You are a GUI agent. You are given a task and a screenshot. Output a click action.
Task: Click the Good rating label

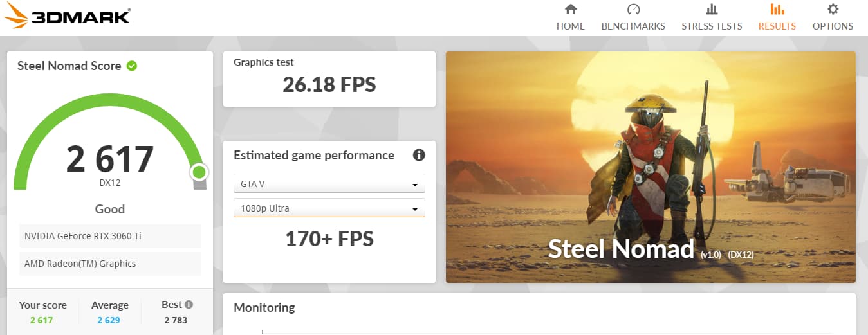click(110, 209)
